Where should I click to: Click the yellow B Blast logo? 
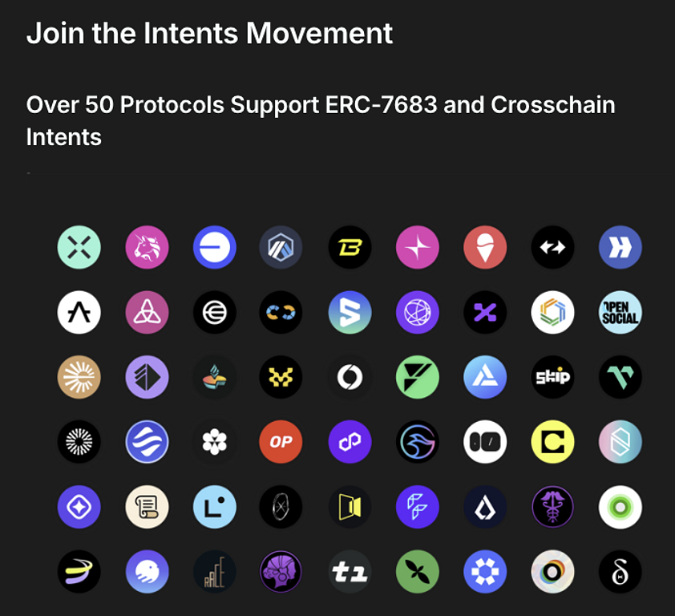pyautogui.click(x=350, y=247)
